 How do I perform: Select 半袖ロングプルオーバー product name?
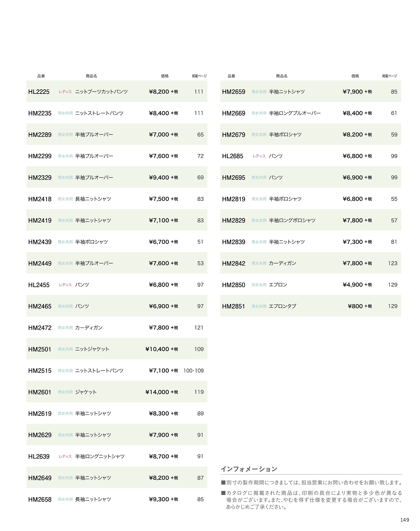(x=295, y=113)
